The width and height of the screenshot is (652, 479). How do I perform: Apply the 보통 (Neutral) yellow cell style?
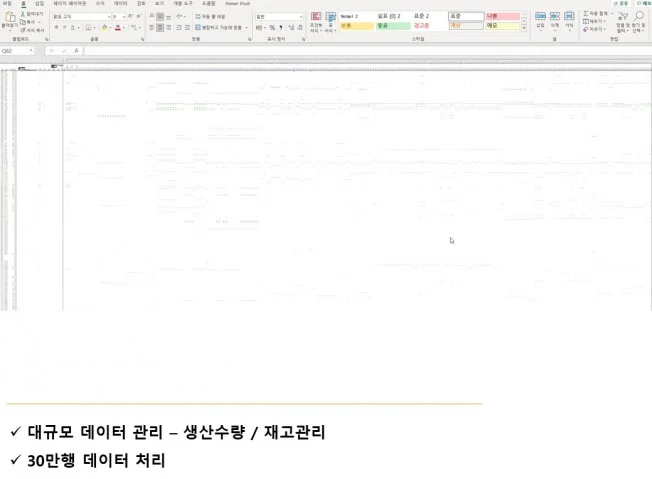coord(356,26)
